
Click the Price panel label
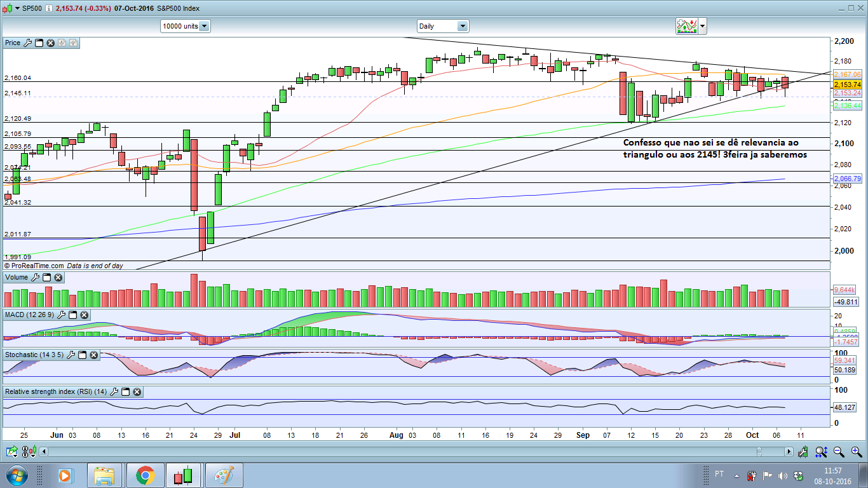coord(13,43)
